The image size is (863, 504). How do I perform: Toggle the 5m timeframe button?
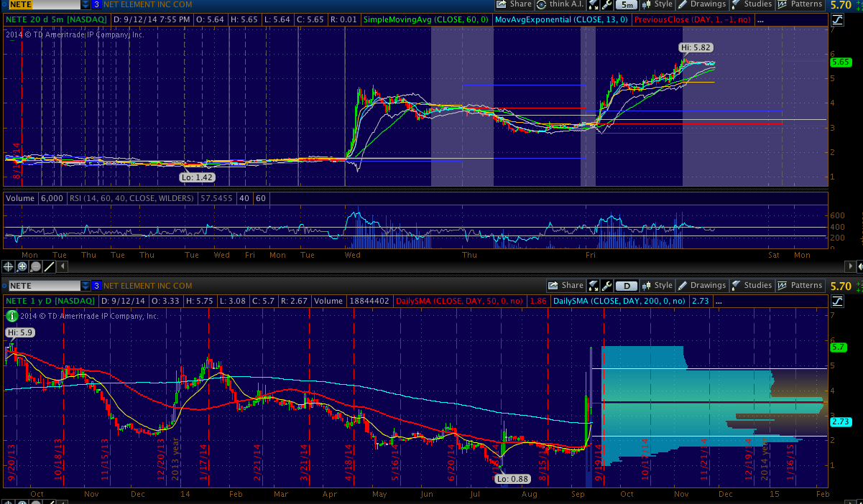click(x=627, y=4)
